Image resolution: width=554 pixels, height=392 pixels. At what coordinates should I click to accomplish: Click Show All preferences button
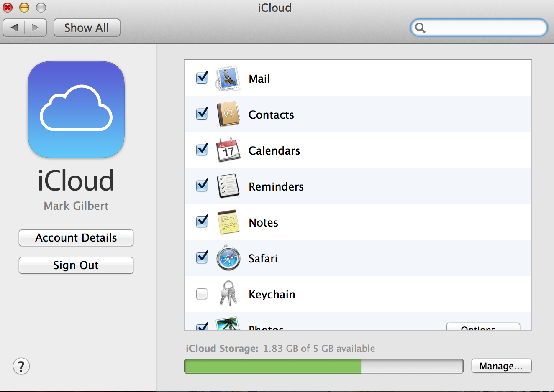(x=87, y=28)
